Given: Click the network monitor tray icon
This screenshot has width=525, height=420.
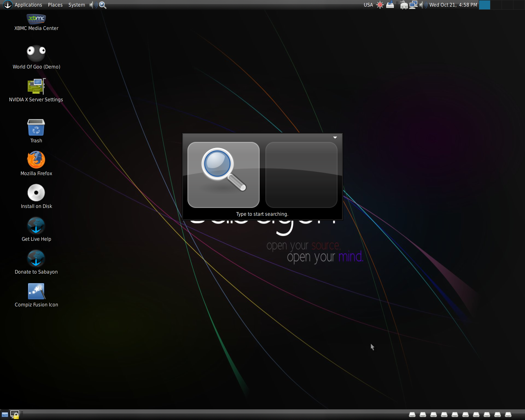Looking at the screenshot, I should click(413, 5).
